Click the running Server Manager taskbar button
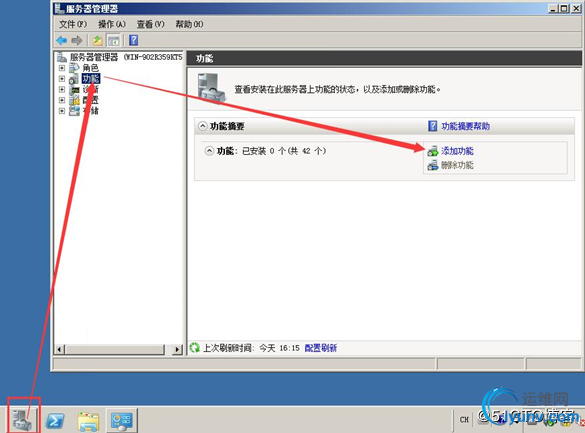This screenshot has height=433, width=585. click(122, 420)
